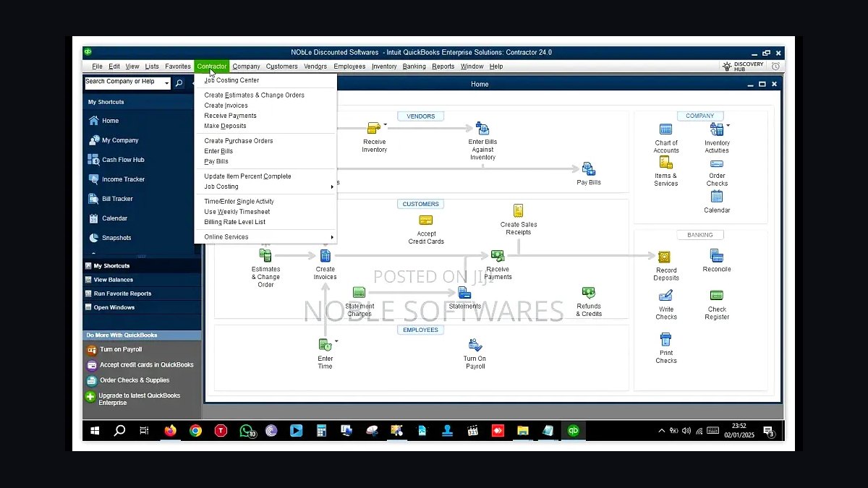868x488 pixels.
Task: Open Discovery Hub in the toolbar
Action: [742, 67]
